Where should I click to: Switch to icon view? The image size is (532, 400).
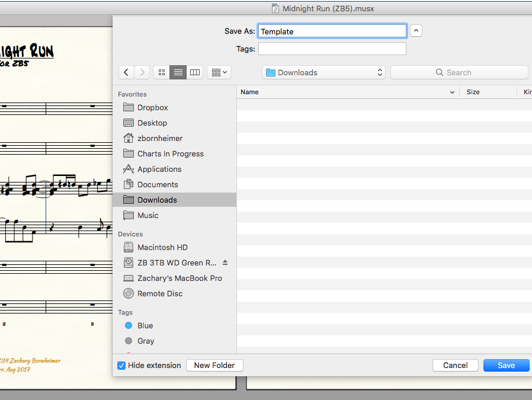coord(161,72)
